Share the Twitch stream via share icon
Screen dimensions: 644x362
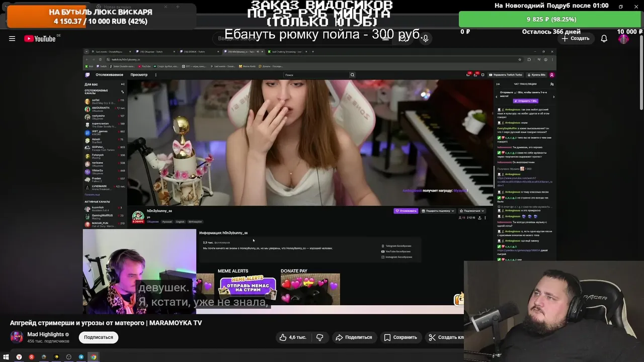[x=479, y=218]
